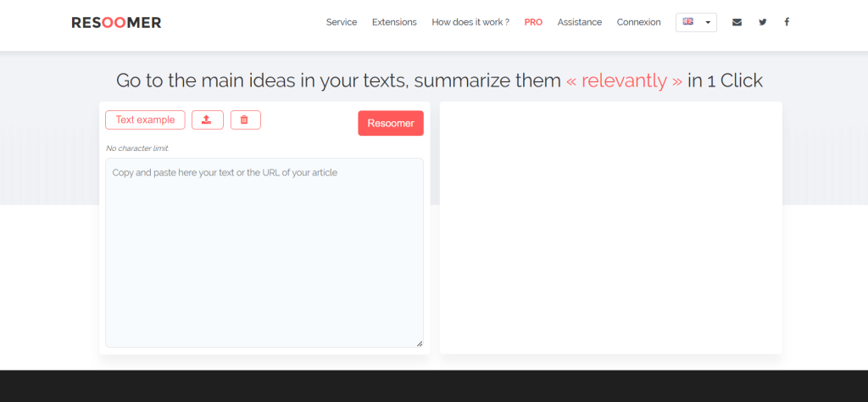This screenshot has width=868, height=402.
Task: Load the Text example
Action: tap(145, 120)
